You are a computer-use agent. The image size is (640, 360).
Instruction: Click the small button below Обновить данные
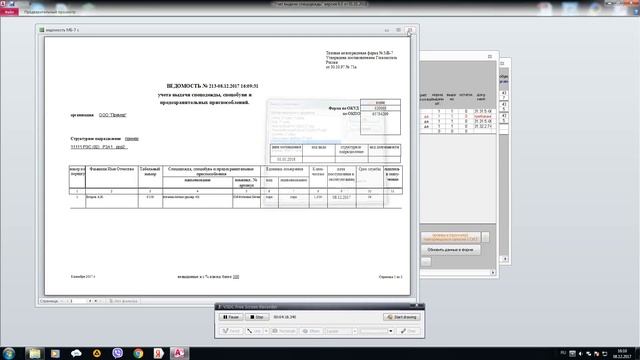pos(426,262)
